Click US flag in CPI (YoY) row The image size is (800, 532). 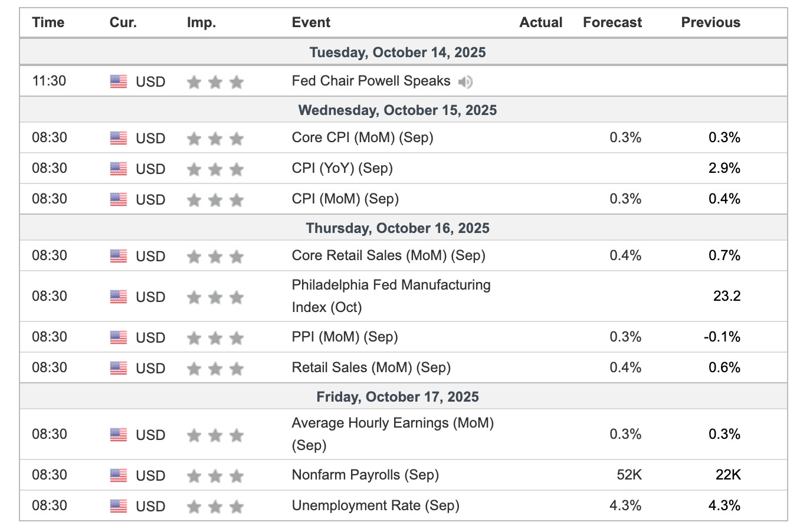click(x=119, y=169)
